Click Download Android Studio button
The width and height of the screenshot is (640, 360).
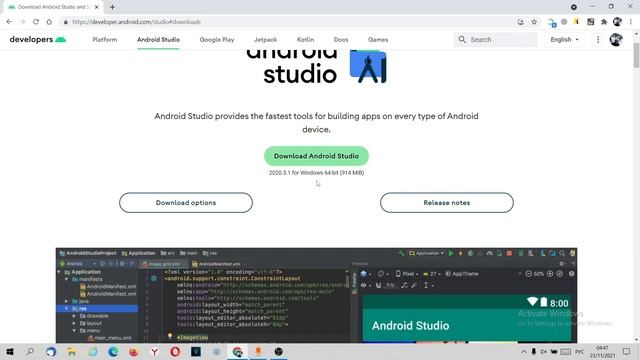316,156
